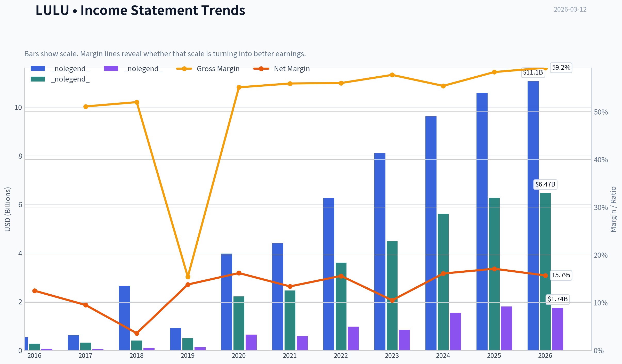Image resolution: width=622 pixels, height=364 pixels.
Task: Click the "LULU • Income Statement Trends" title
Action: [140, 10]
